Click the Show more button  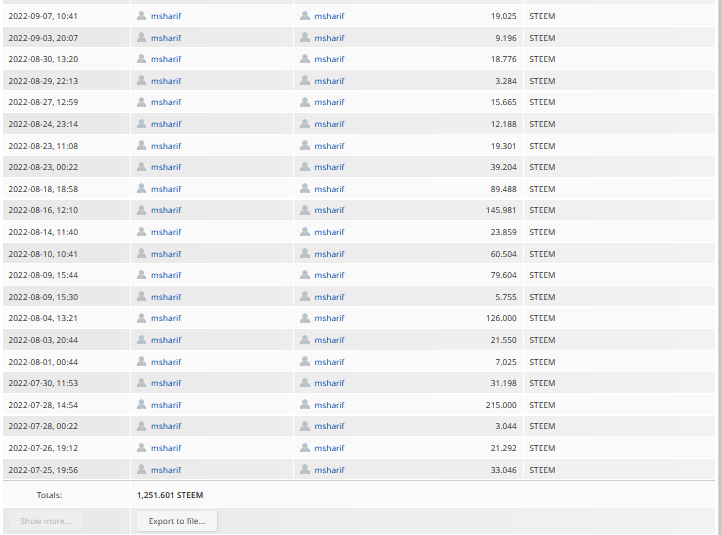[46, 521]
